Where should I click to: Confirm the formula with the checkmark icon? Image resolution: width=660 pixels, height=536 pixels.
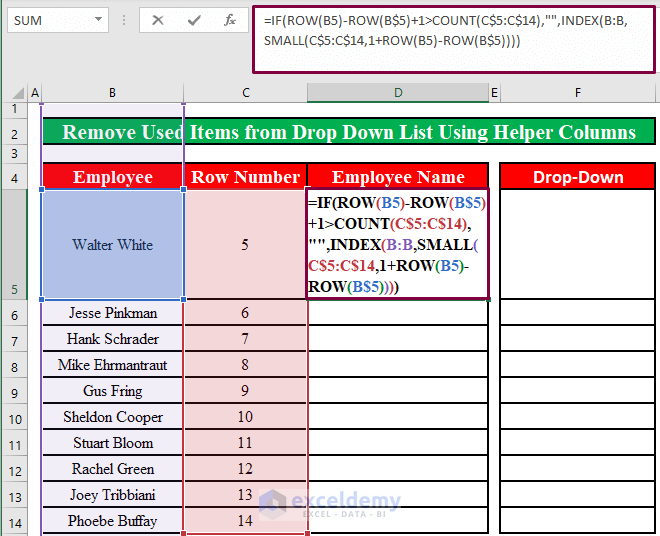(x=194, y=20)
